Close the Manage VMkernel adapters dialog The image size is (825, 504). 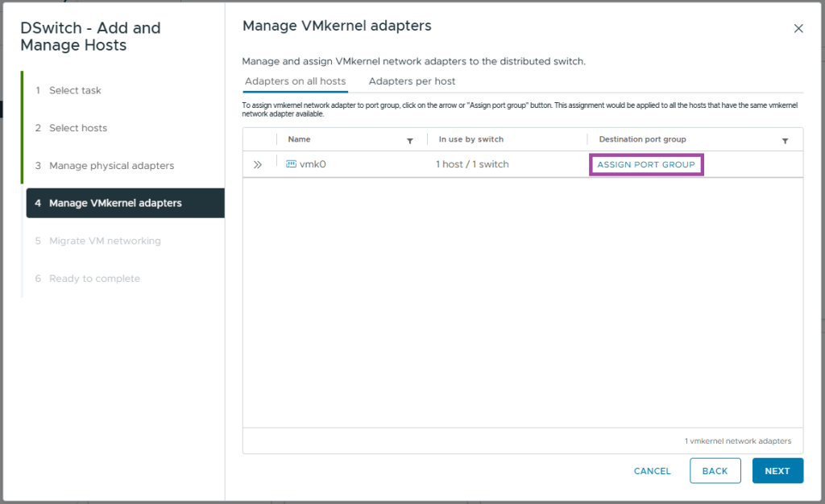point(798,28)
